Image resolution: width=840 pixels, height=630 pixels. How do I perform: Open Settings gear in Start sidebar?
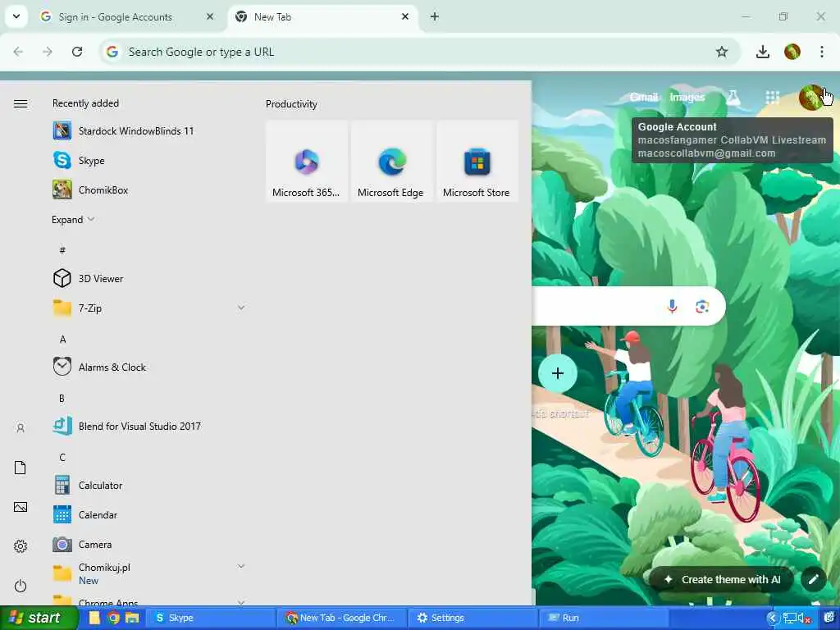(21, 546)
